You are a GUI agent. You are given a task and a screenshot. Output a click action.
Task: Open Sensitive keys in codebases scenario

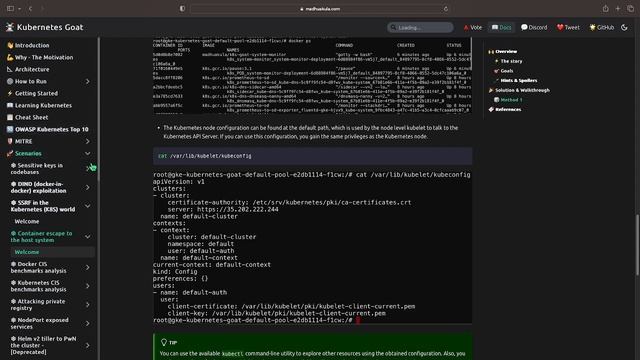pos(37,169)
